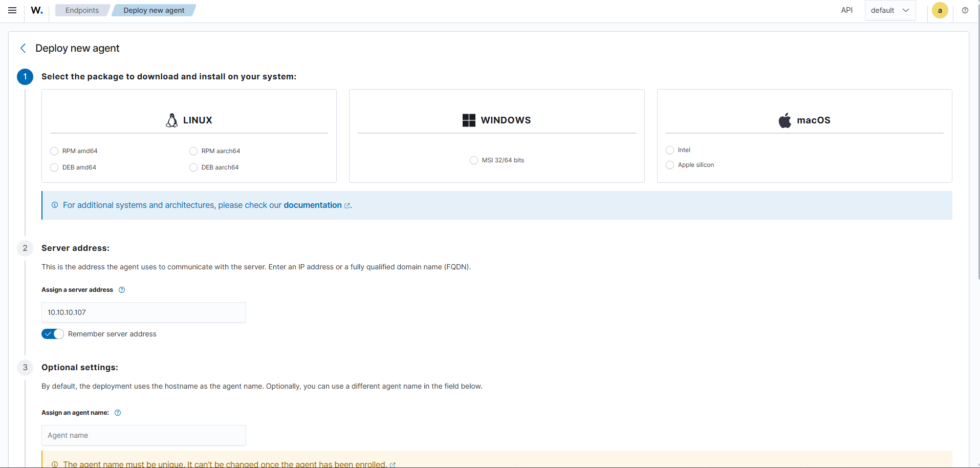The image size is (980, 468).
Task: Click help icon next to Assign a server address
Action: point(122,290)
